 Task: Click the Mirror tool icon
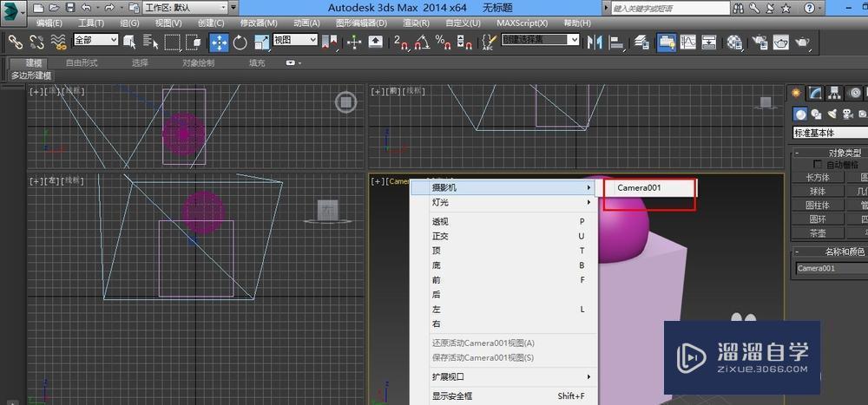click(x=595, y=42)
